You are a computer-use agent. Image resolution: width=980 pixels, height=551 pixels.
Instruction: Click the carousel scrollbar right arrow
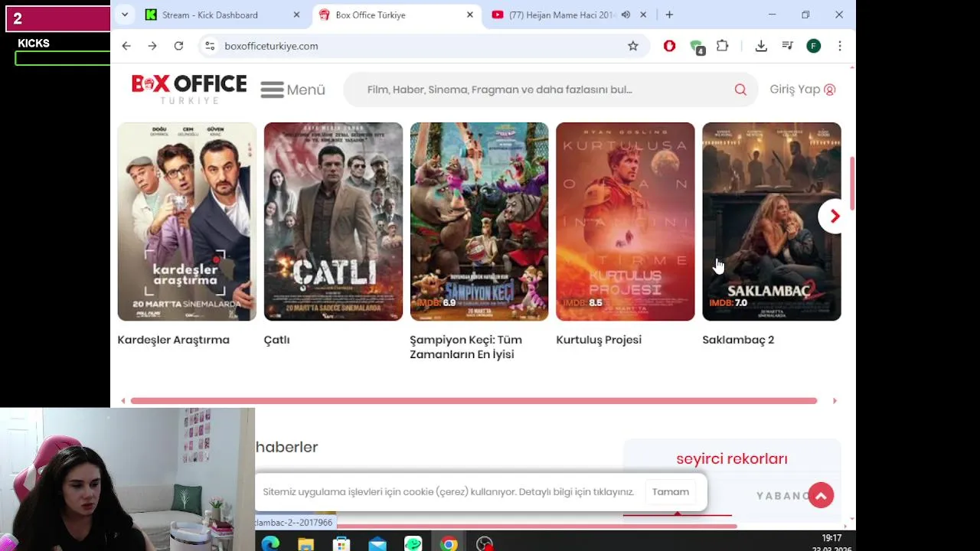point(835,401)
